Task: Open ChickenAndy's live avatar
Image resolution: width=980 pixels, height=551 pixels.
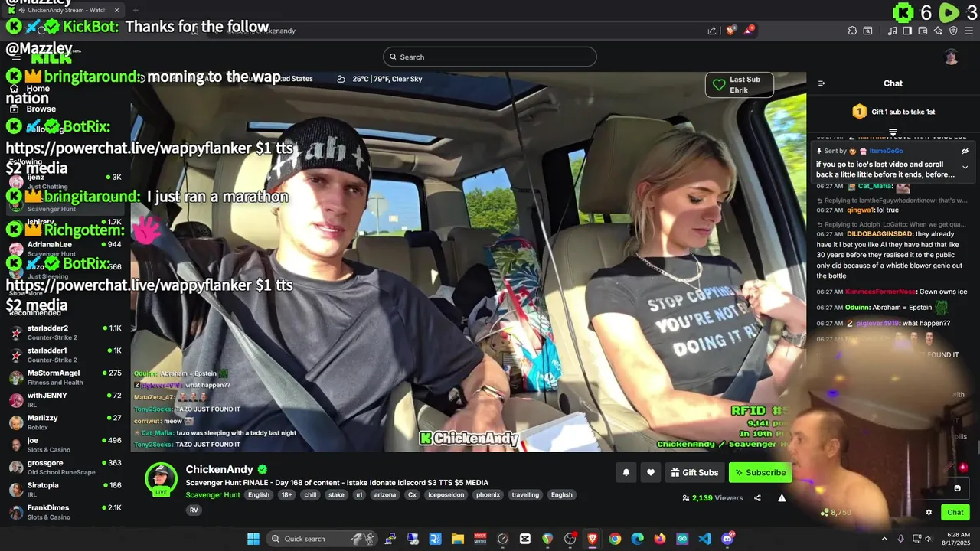Action: pos(161,479)
